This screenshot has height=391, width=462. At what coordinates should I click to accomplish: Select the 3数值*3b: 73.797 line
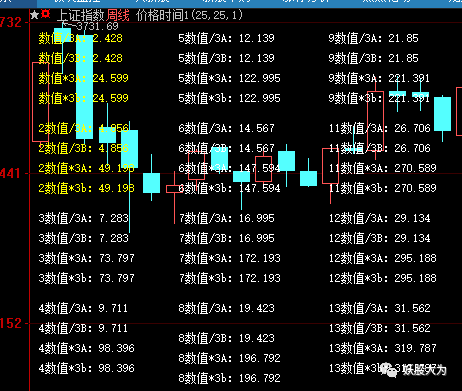(87, 278)
